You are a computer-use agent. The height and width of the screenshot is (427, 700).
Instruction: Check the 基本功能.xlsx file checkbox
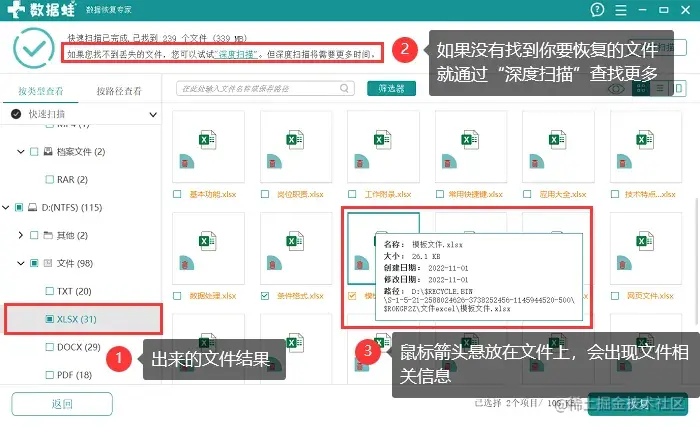(x=177, y=194)
